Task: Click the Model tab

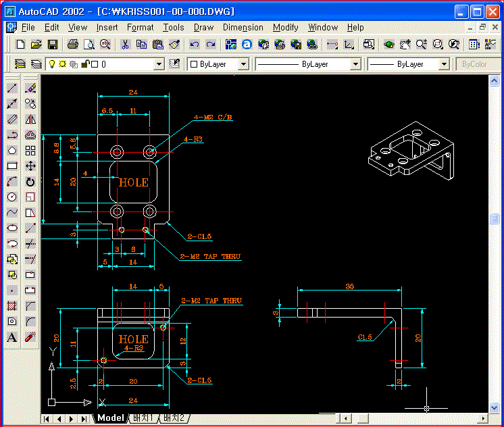Action: (x=110, y=418)
